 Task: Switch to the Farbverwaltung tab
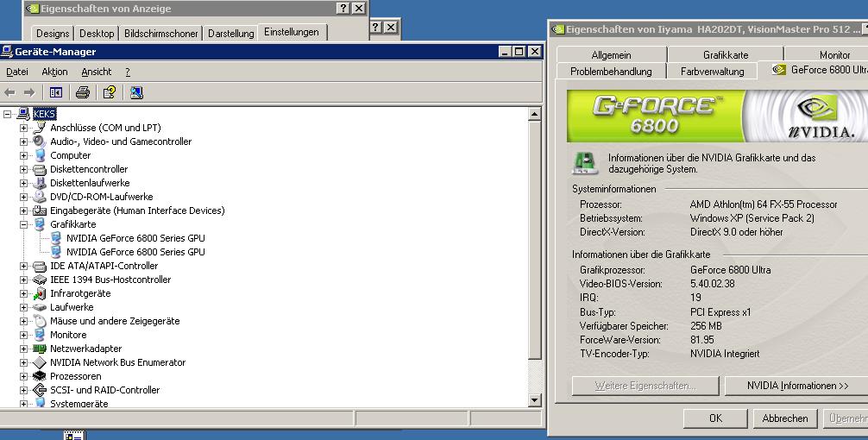713,72
